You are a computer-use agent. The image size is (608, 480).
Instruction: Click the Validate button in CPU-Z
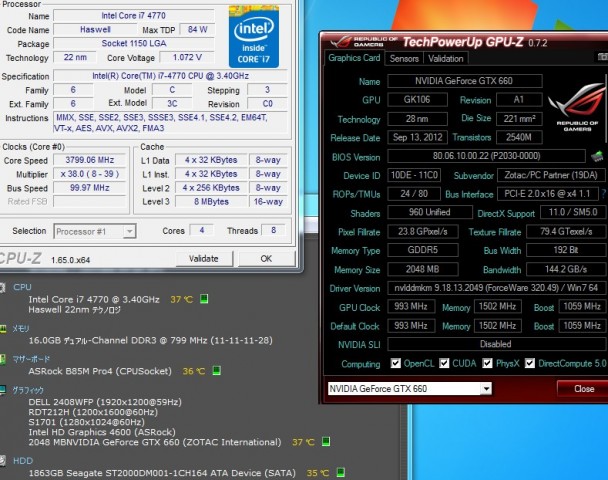point(204,259)
